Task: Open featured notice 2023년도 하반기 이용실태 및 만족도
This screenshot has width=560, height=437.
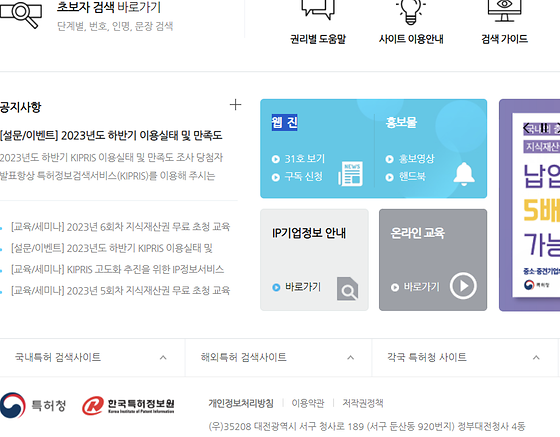Action: point(111,135)
